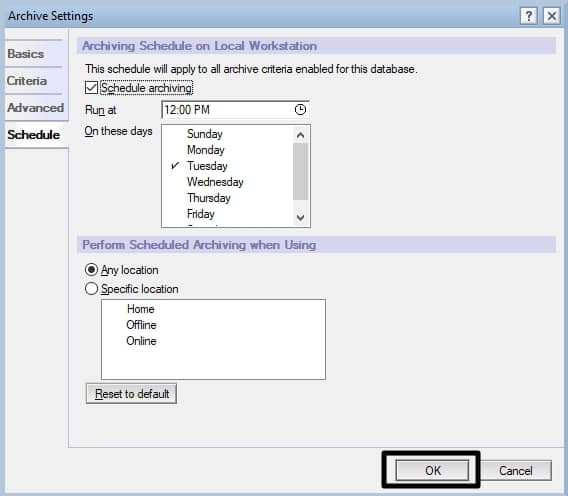This screenshot has width=568, height=496.
Task: Switch to the Advanced tab
Action: click(36, 108)
